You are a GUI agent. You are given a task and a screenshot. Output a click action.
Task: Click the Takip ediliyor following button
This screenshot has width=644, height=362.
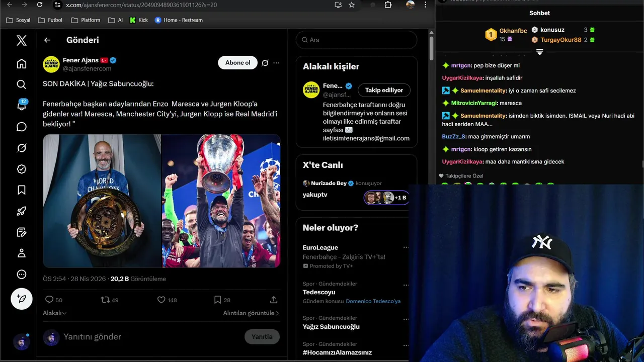pyautogui.click(x=384, y=90)
